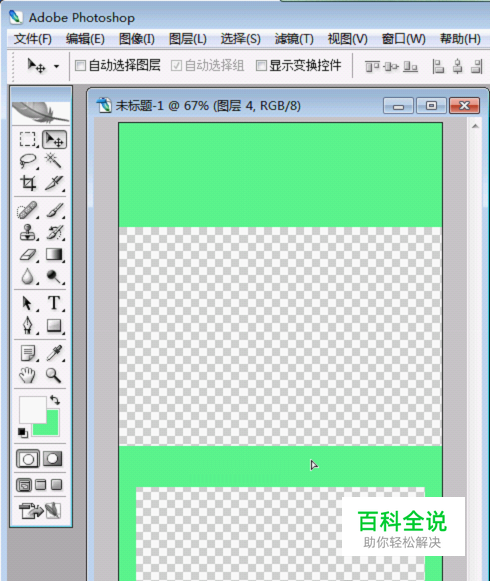Choose Standard Screen Mode
The width and height of the screenshot is (490, 581).
point(24,485)
